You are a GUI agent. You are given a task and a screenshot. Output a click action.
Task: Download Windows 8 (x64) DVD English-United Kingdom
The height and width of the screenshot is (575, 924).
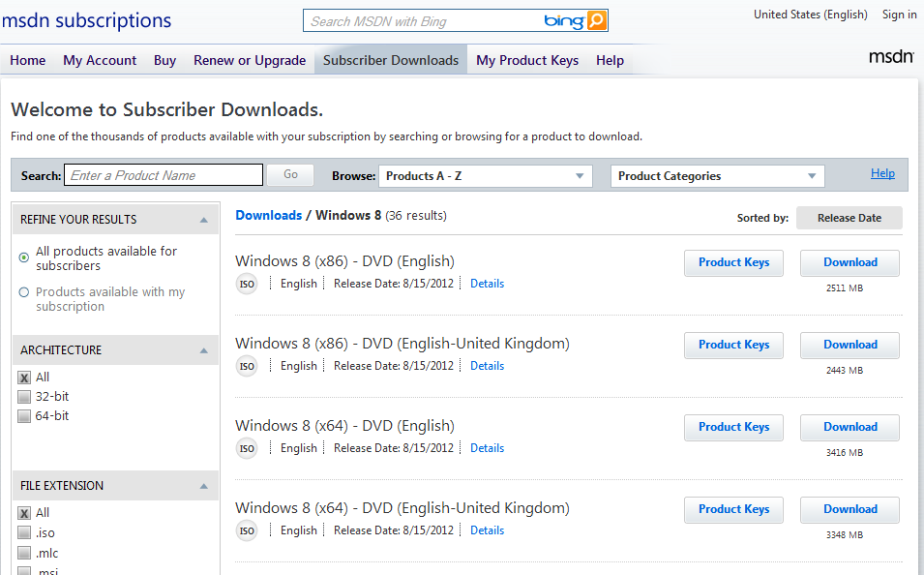coord(849,509)
